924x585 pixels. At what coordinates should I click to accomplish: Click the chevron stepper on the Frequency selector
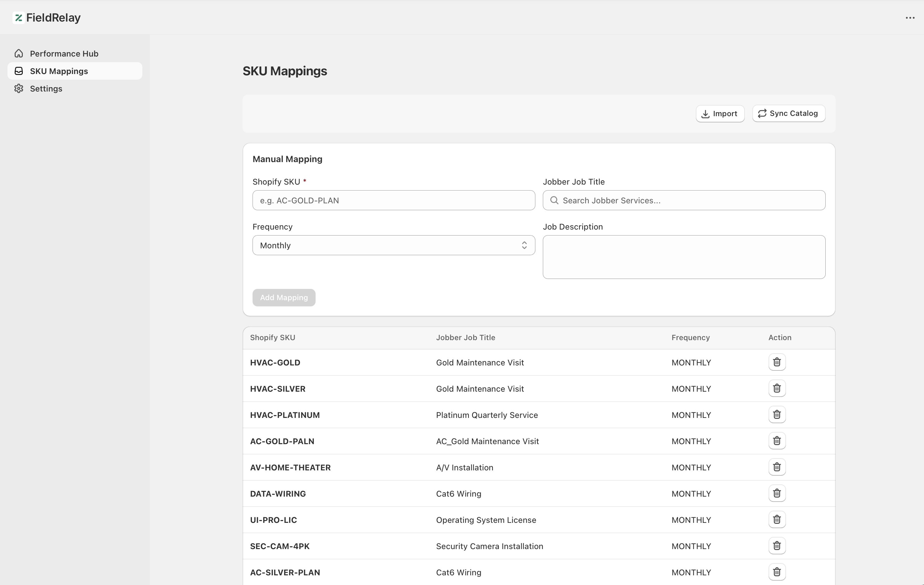(x=524, y=245)
